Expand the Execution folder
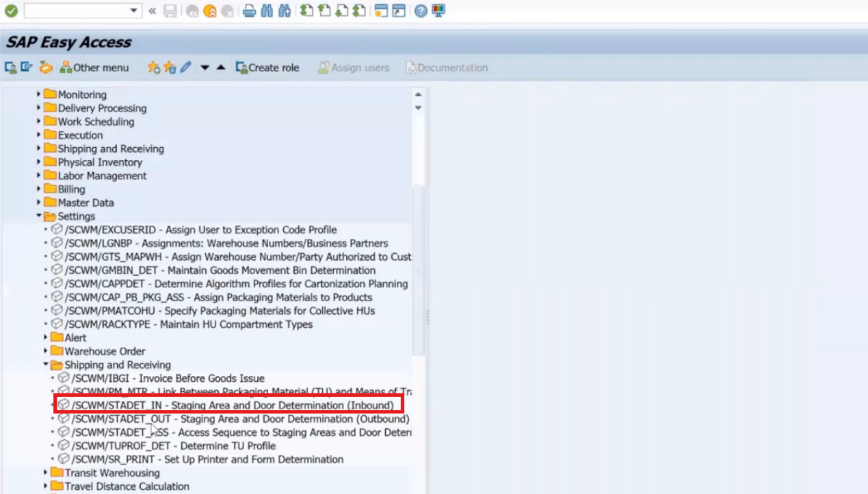This screenshot has height=494, width=868. click(x=39, y=135)
